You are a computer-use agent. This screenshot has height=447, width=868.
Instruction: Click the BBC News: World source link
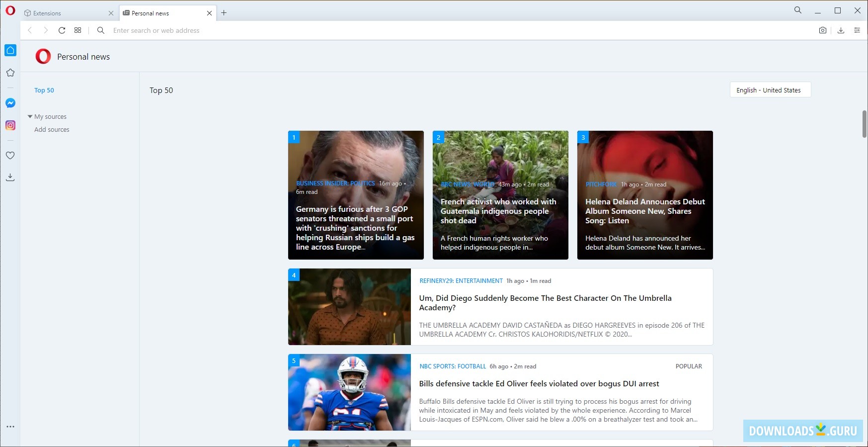(x=468, y=184)
